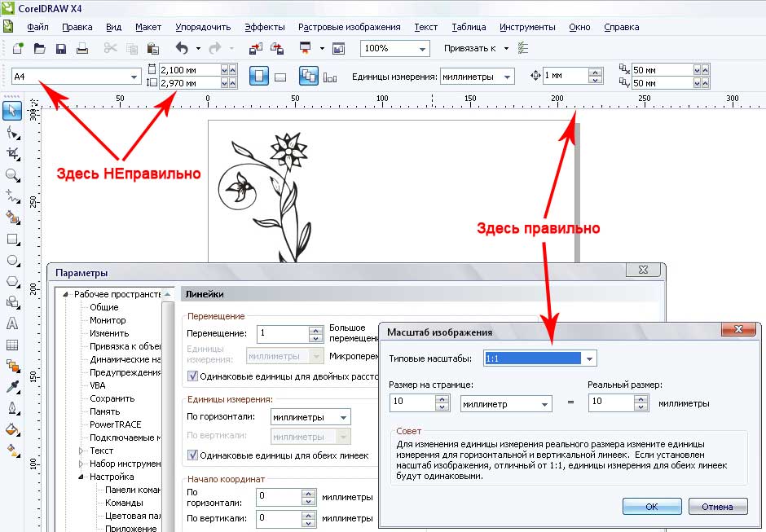Set landscape page orientation
Viewport: 766px width, 532px height.
point(280,77)
